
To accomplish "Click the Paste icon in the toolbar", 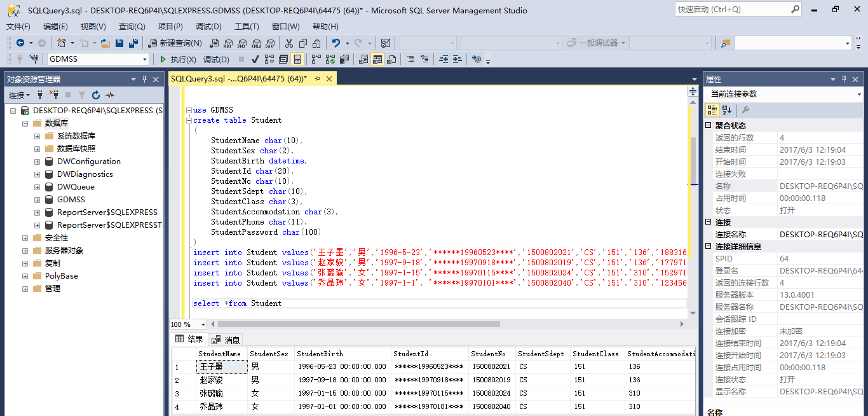I will pos(317,43).
